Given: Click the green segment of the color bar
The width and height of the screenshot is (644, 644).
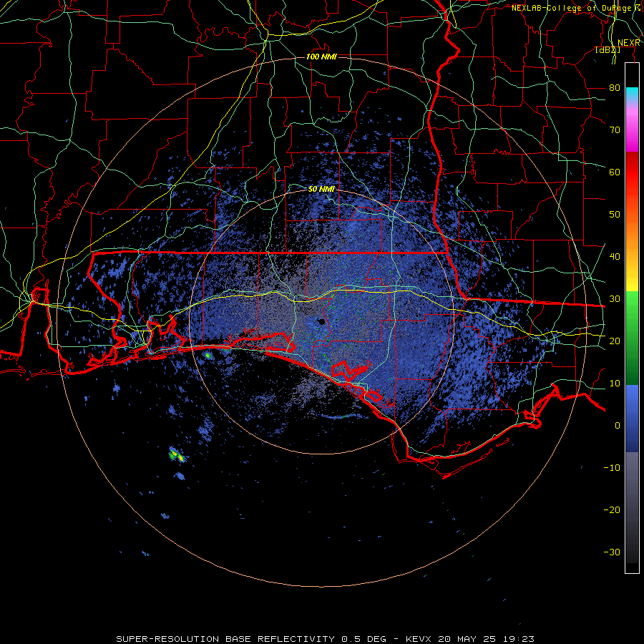Looking at the screenshot, I should (x=632, y=338).
